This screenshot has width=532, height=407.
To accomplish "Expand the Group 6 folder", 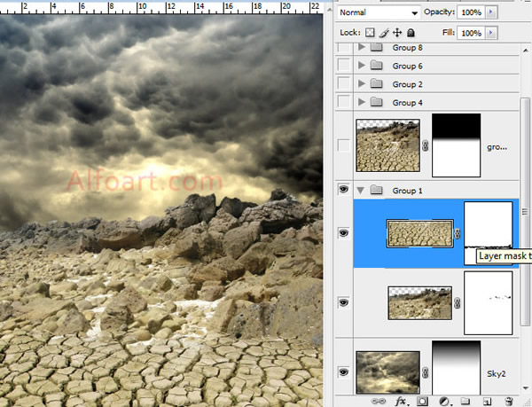I will [x=361, y=66].
